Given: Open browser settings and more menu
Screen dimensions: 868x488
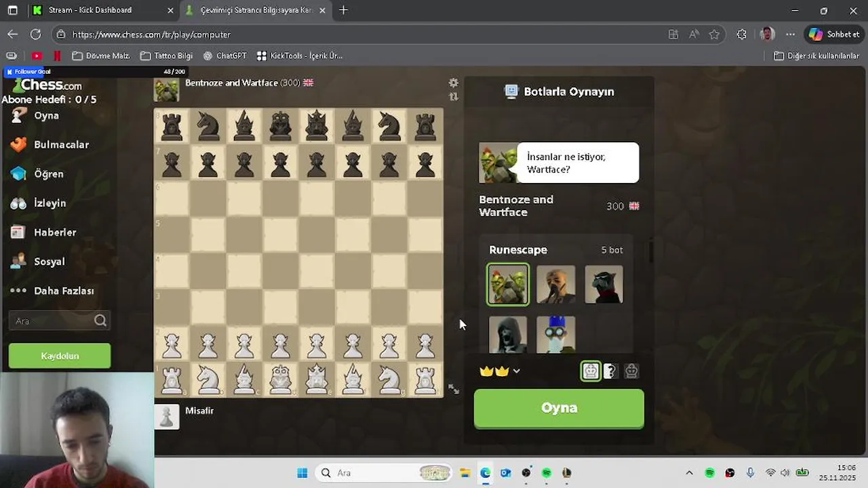Looking at the screenshot, I should [791, 34].
